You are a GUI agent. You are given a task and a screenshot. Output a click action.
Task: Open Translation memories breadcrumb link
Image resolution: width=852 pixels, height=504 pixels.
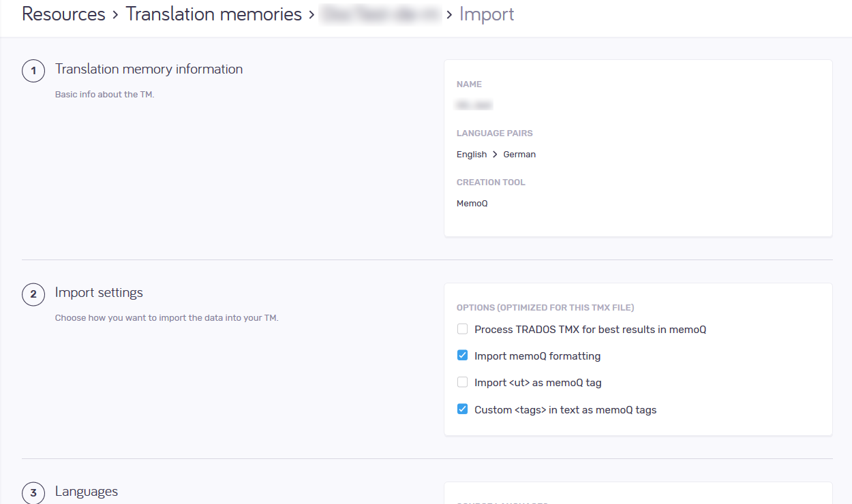point(213,14)
